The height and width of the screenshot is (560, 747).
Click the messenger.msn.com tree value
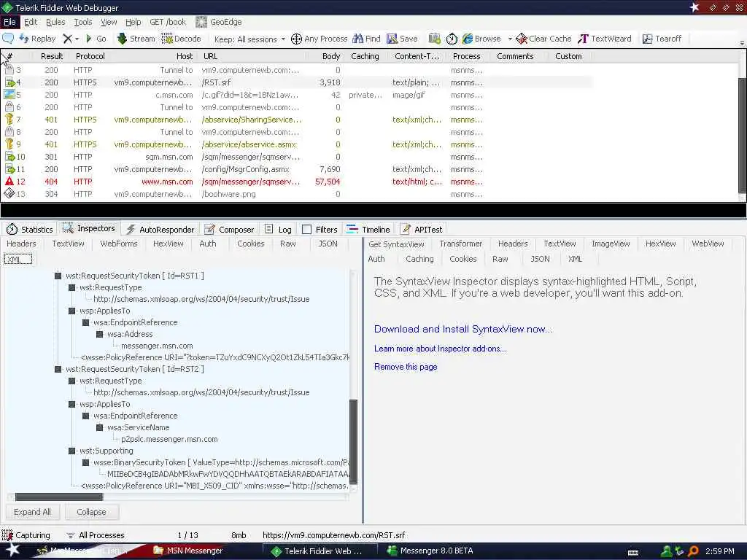point(158,346)
